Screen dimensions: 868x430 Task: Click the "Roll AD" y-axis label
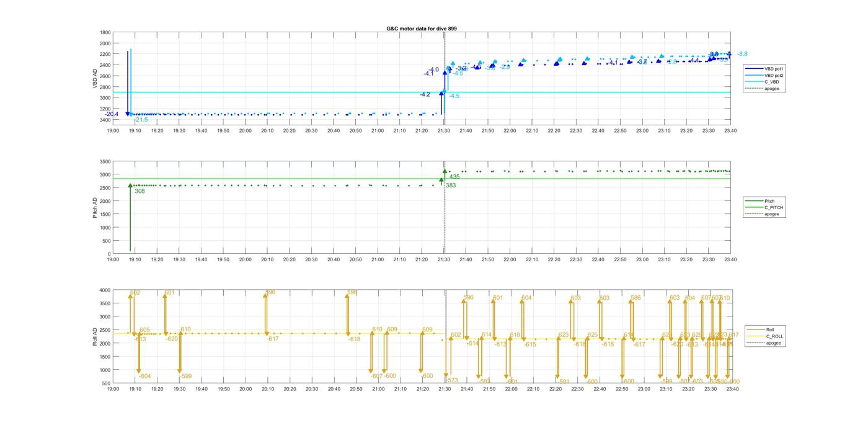[95, 336]
